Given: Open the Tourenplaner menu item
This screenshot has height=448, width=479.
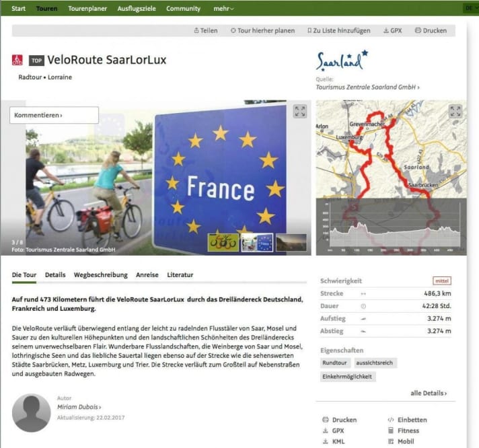Looking at the screenshot, I should [x=87, y=9].
